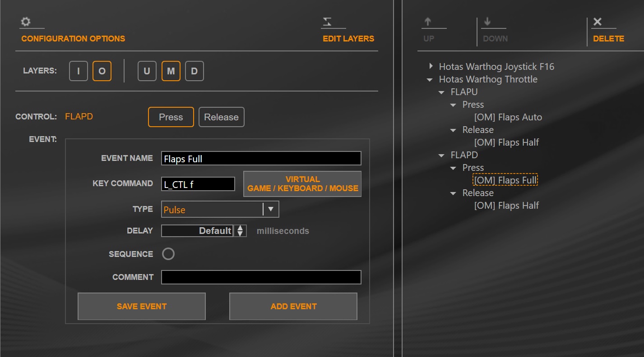The image size is (644, 357).
Task: Open Configuration Options gear icon
Action: pyautogui.click(x=26, y=22)
